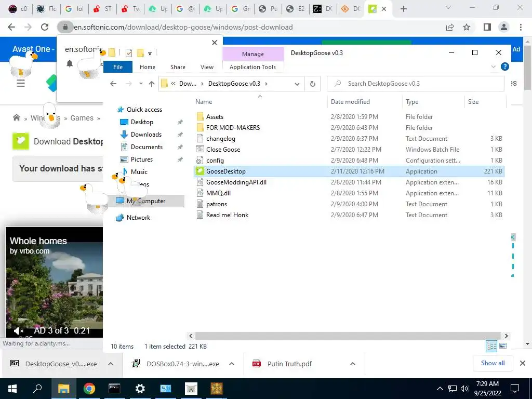Close the Chrome downloads bar
The height and width of the screenshot is (399, 532).
click(x=523, y=363)
